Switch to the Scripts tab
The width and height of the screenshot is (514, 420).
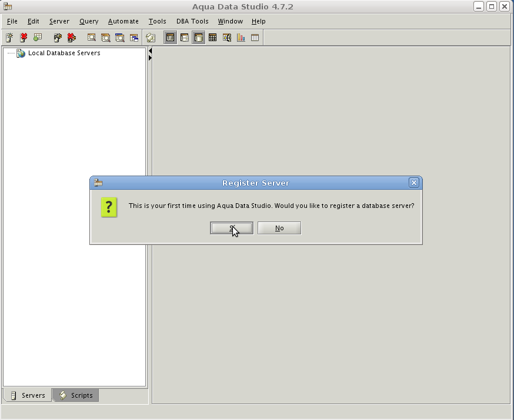(76, 395)
